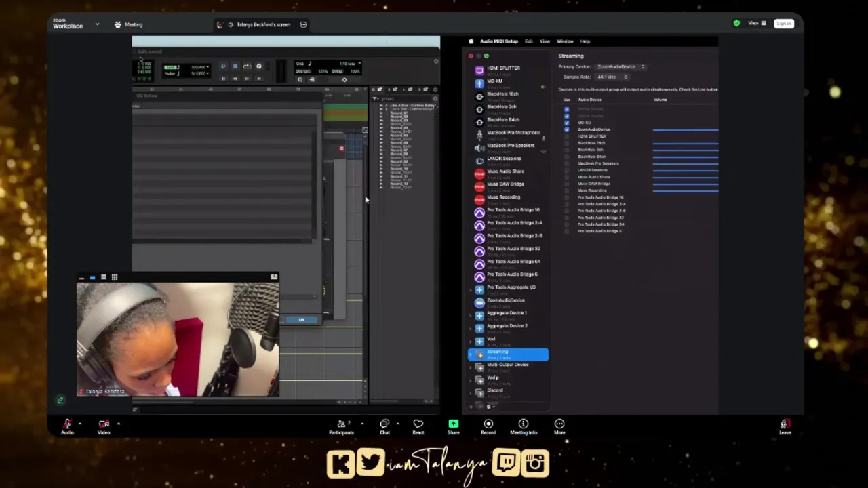Click the green Share screen icon

click(x=453, y=424)
